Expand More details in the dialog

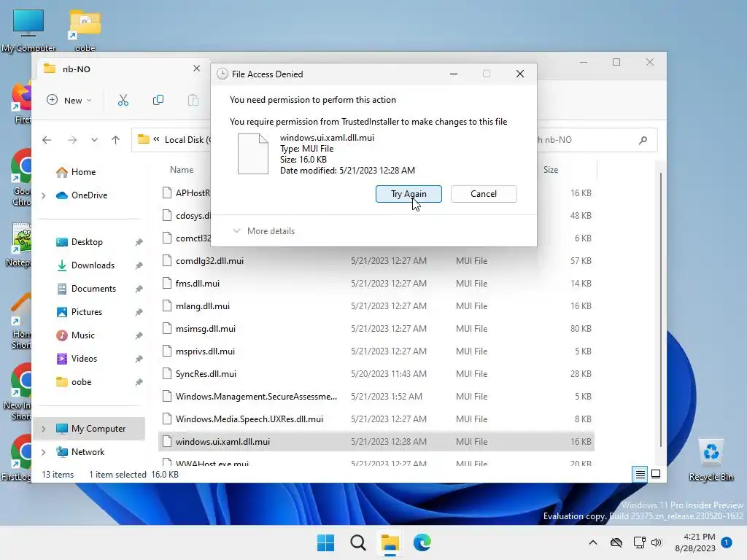(x=264, y=231)
